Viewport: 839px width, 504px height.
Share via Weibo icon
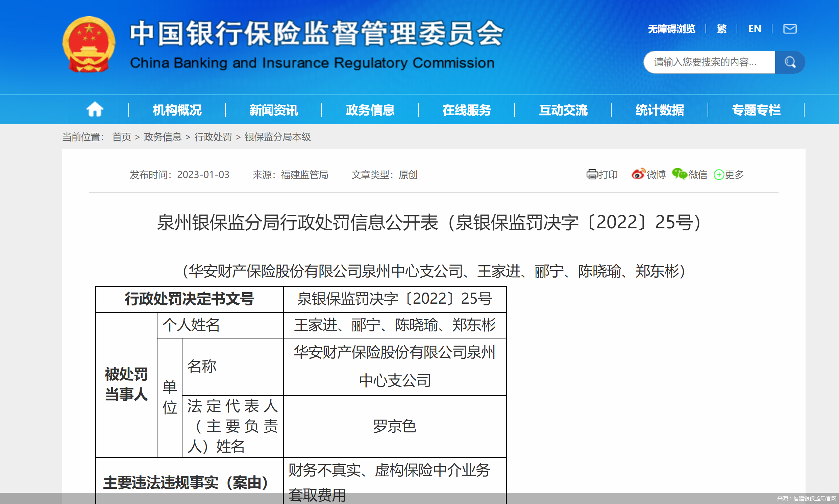(638, 174)
